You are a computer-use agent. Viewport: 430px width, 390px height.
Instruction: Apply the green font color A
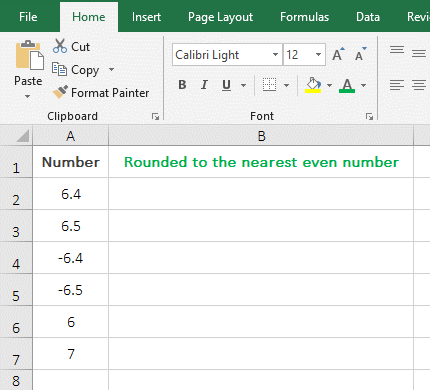coord(347,85)
